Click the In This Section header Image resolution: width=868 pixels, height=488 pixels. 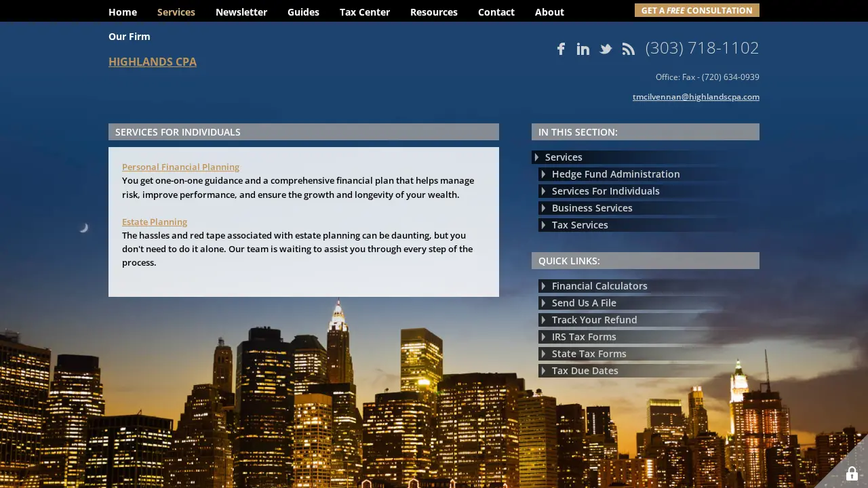click(x=646, y=132)
